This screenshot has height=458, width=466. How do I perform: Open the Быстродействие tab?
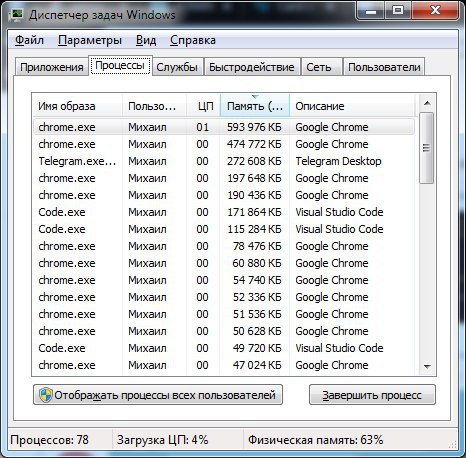tap(252, 67)
